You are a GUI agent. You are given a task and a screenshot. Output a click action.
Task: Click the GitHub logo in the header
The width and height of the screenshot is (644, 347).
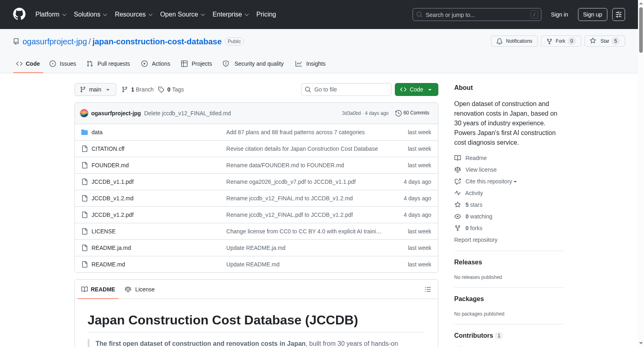(19, 15)
